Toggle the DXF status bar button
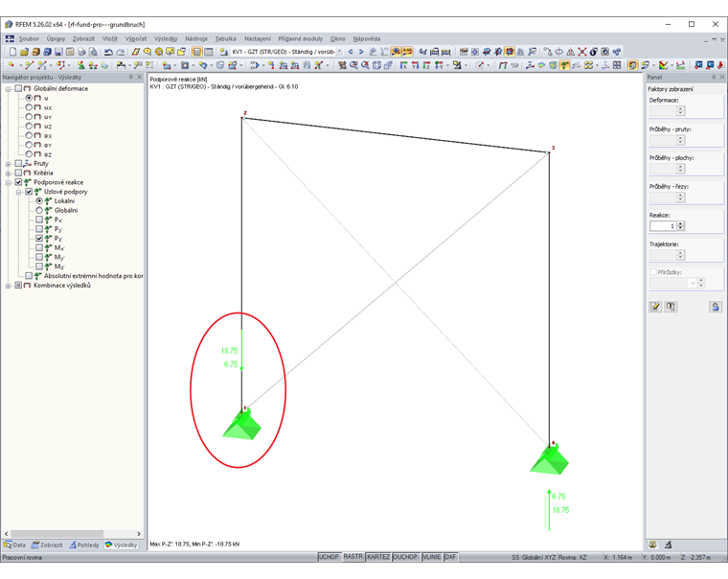Image resolution: width=728 pixels, height=579 pixels. click(450, 557)
